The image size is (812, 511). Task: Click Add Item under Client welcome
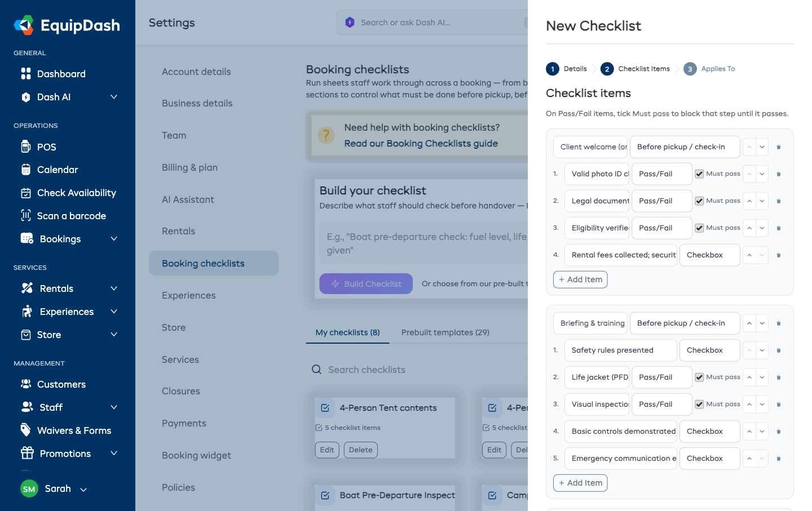[x=580, y=279]
